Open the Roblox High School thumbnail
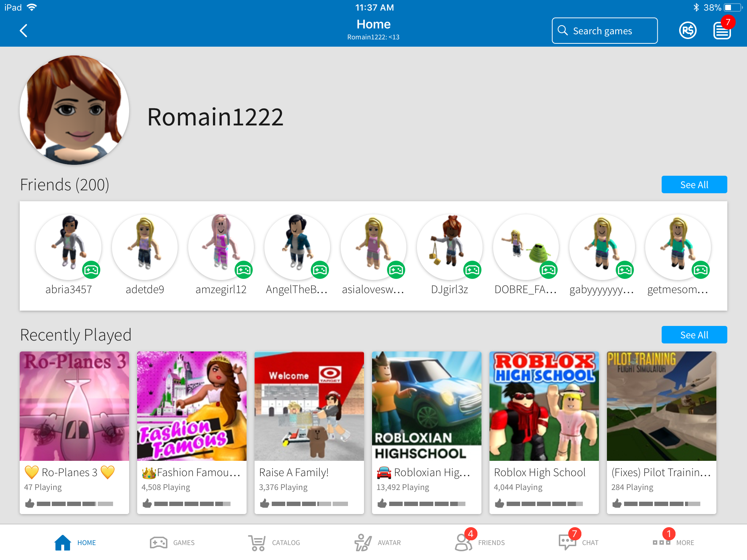 coord(544,406)
